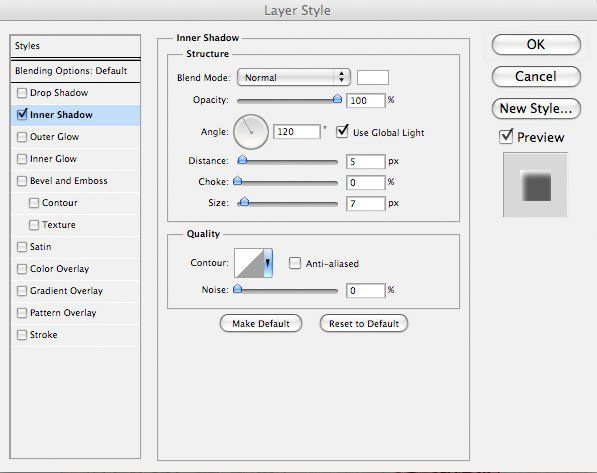Open the Gradient Overlay settings row

pyautogui.click(x=75, y=291)
